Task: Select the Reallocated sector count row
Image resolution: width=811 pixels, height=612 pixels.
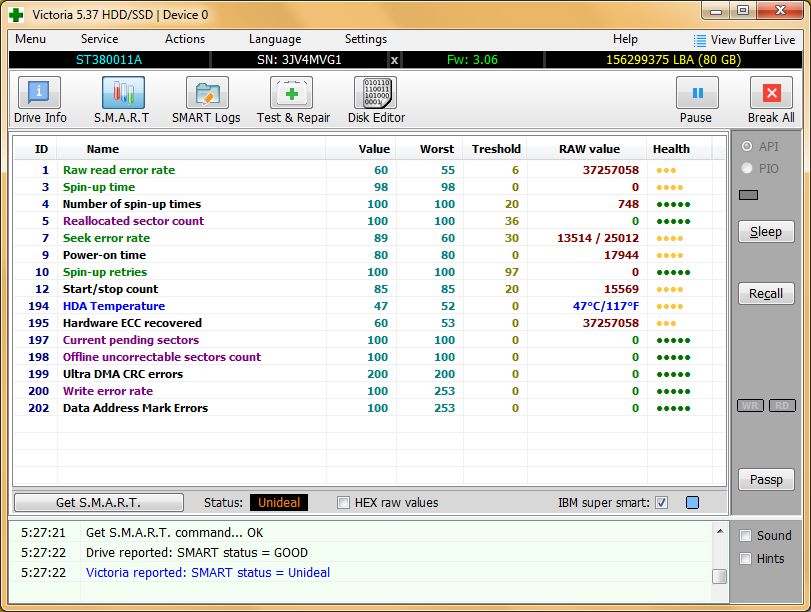Action: click(x=369, y=221)
